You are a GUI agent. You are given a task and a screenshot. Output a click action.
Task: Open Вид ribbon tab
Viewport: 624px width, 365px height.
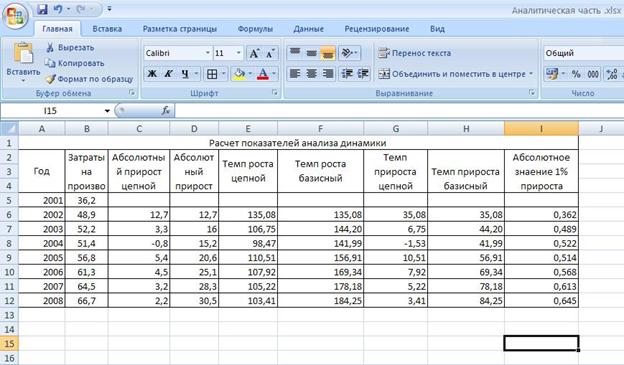(437, 29)
